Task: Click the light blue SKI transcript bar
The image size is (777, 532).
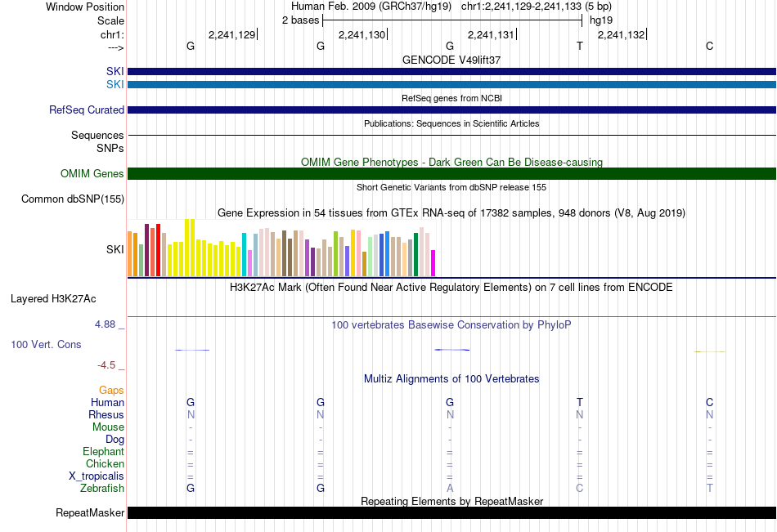Action: click(x=451, y=85)
